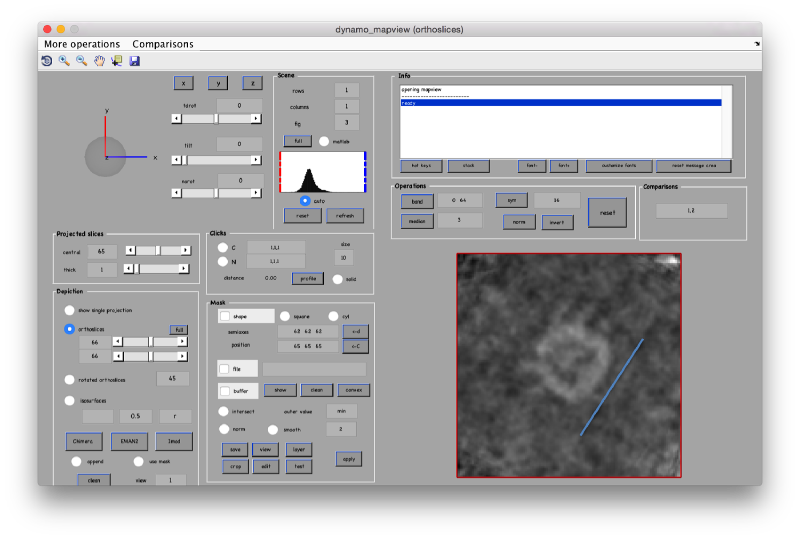The image size is (800, 540).
Task: Click the hot keys button
Action: (421, 166)
